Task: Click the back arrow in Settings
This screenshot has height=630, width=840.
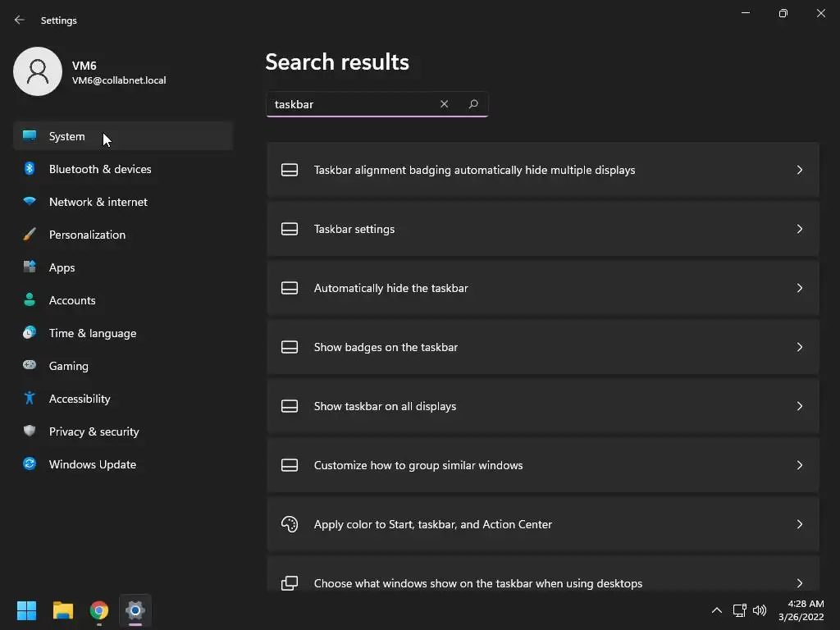Action: (20, 20)
